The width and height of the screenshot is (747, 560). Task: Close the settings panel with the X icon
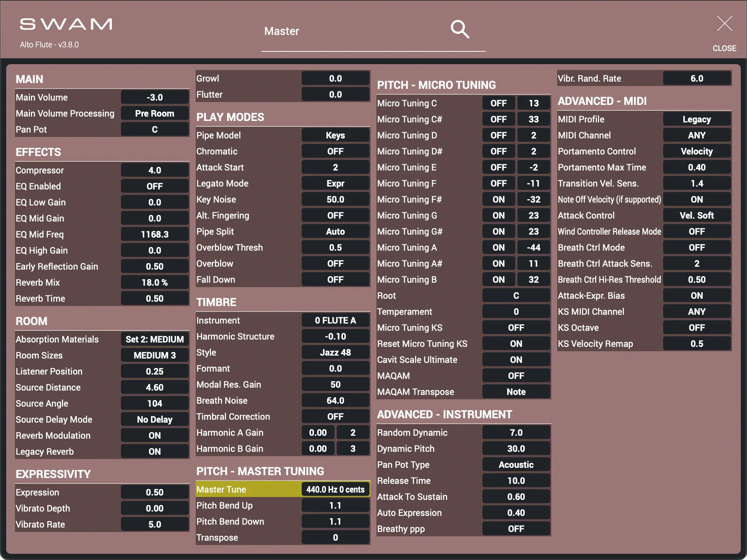tap(724, 24)
